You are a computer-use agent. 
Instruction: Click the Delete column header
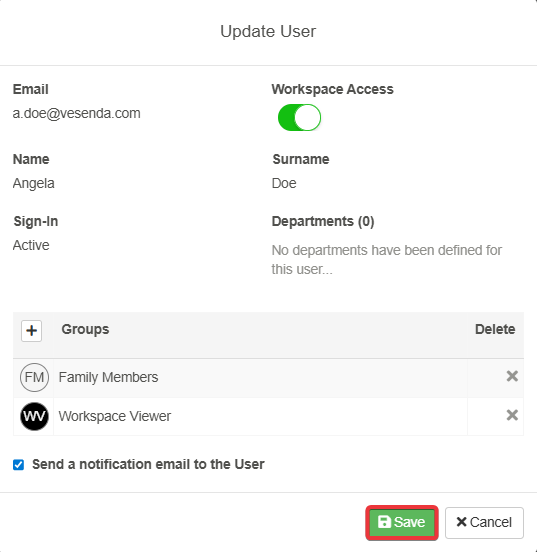[x=495, y=329]
